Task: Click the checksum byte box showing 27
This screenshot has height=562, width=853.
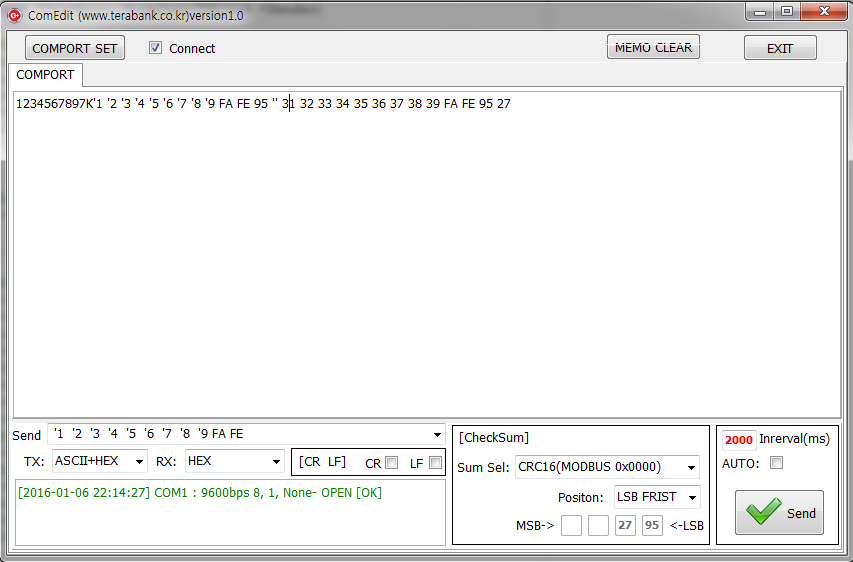Action: 625,525
